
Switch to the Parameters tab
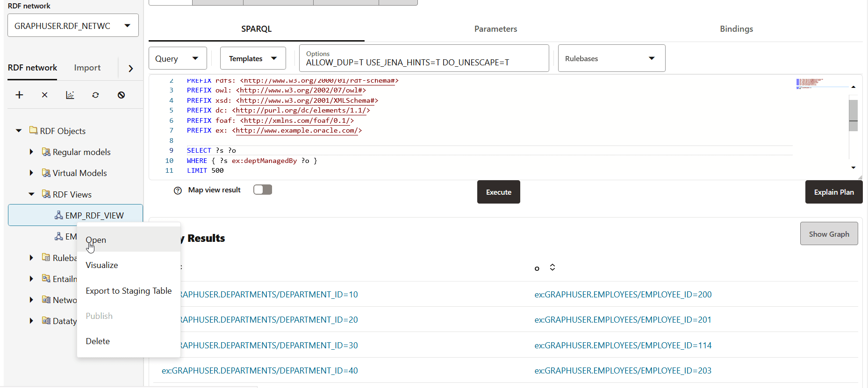495,29
